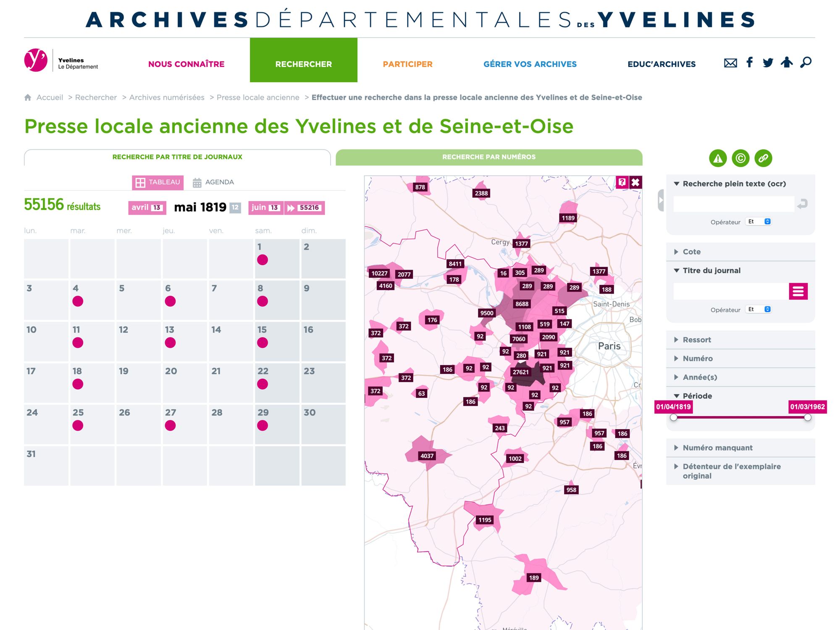The width and height of the screenshot is (840, 630).
Task: Close the map with the X icon
Action: click(x=635, y=182)
